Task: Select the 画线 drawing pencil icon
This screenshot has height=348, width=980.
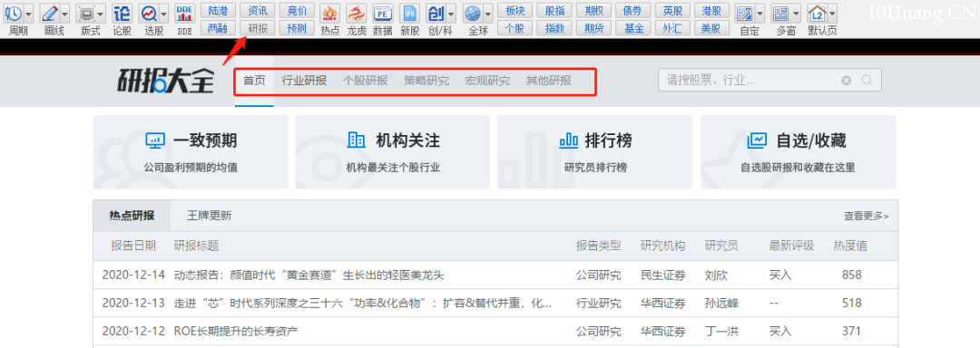Action: (50, 13)
